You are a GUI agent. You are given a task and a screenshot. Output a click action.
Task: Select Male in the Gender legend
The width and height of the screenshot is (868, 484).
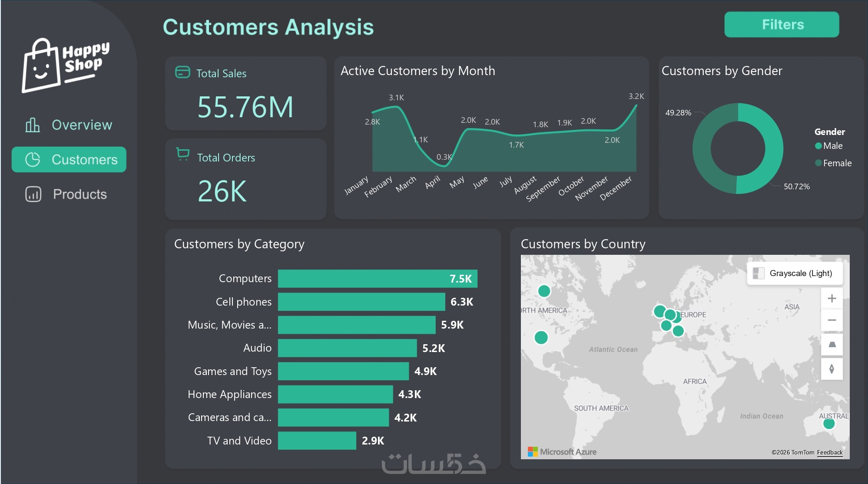(832, 146)
